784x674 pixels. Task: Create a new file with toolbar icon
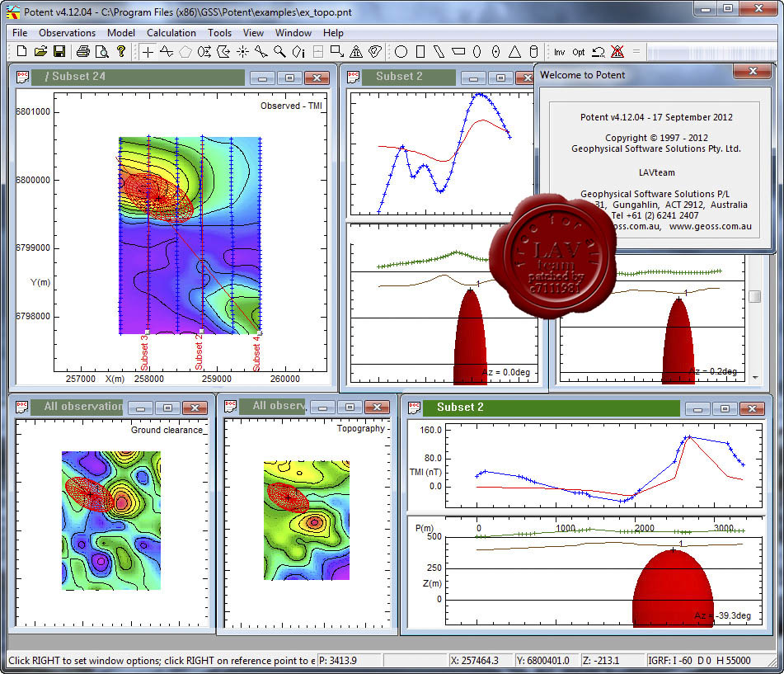[22, 51]
